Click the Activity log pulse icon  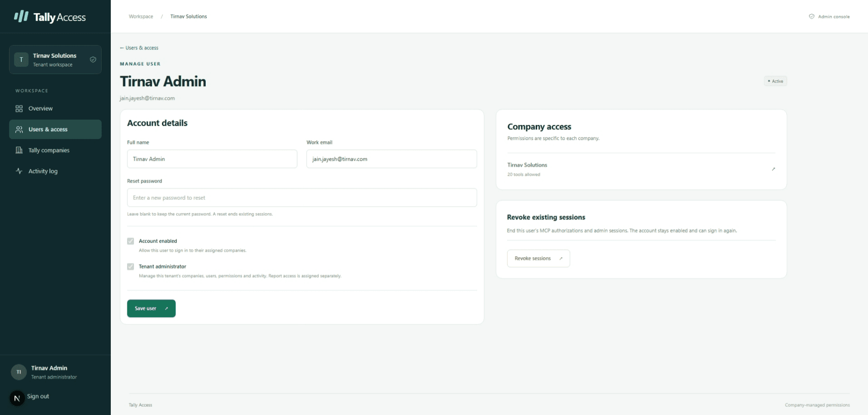point(19,171)
